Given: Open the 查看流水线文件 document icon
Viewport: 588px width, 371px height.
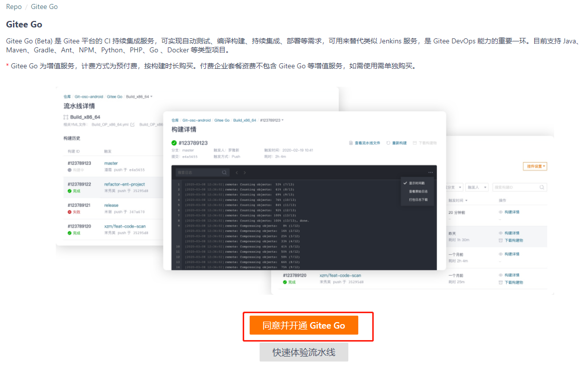Looking at the screenshot, I should (x=351, y=143).
